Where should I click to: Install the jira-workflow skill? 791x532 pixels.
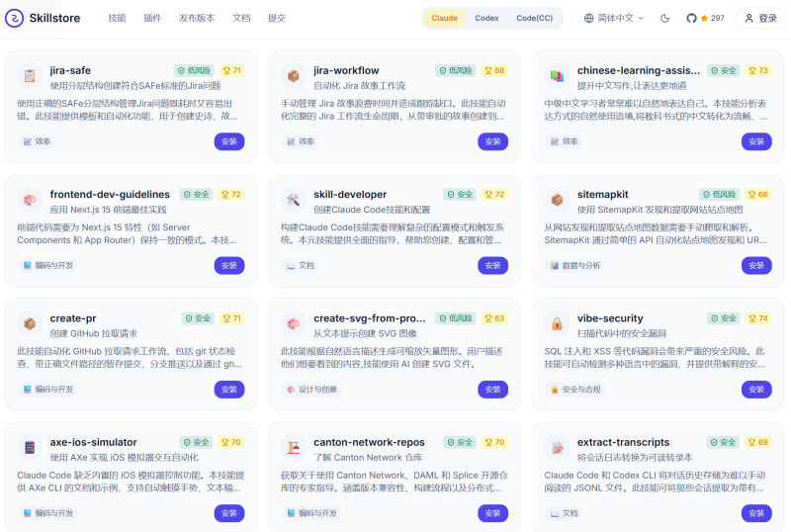click(492, 141)
